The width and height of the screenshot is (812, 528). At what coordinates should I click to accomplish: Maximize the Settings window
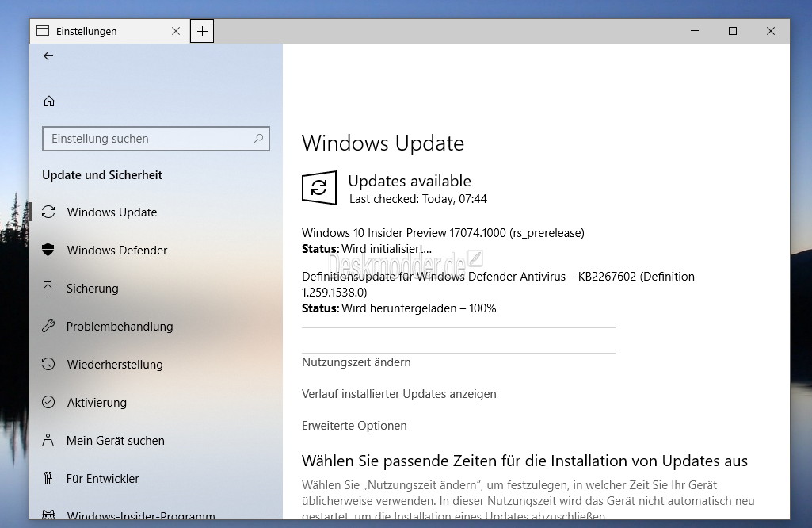(x=733, y=31)
